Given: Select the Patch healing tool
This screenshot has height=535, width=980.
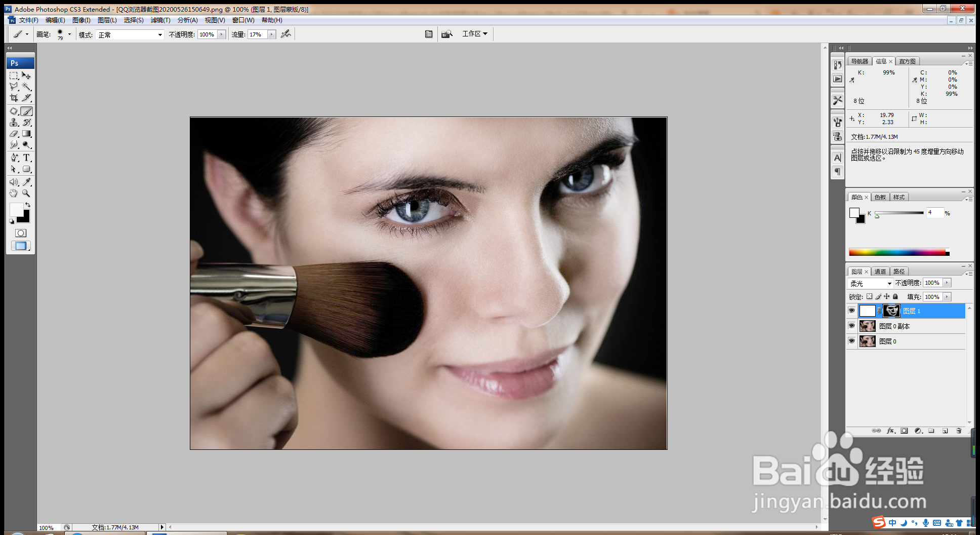Looking at the screenshot, I should point(14,111).
